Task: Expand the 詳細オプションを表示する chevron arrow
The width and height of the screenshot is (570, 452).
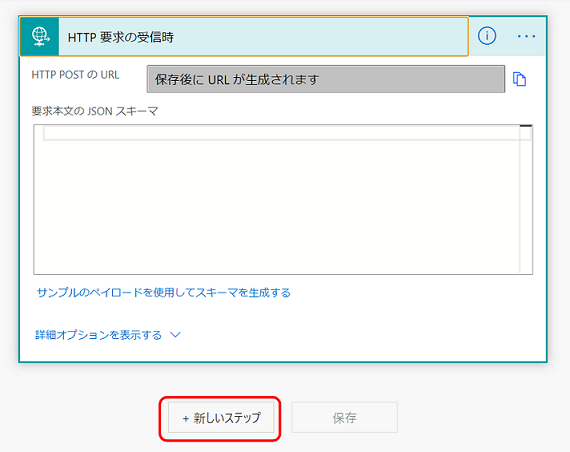Action: 176,335
